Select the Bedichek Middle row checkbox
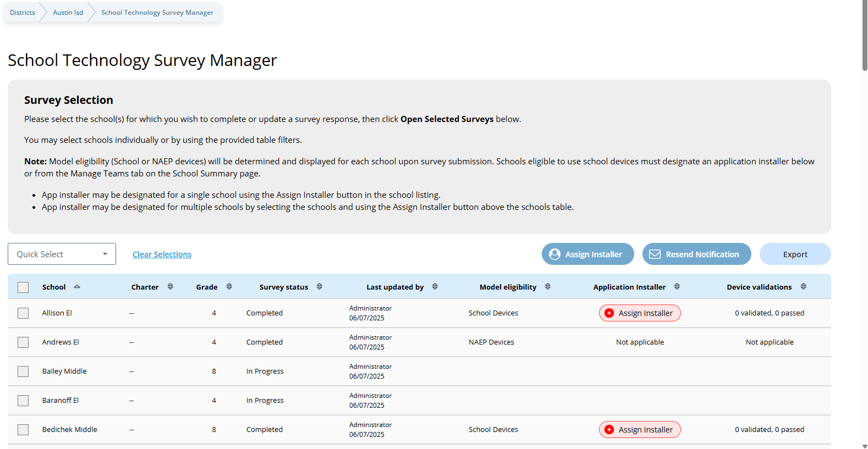The width and height of the screenshot is (868, 449). point(23,430)
